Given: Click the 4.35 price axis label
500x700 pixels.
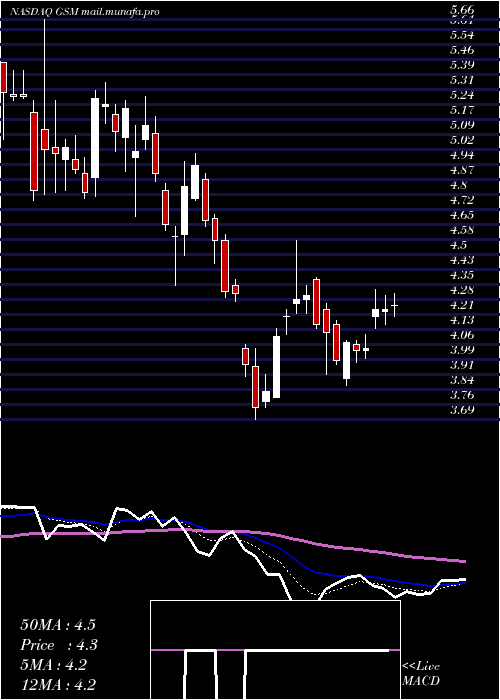Looking at the screenshot, I should click(462, 275).
